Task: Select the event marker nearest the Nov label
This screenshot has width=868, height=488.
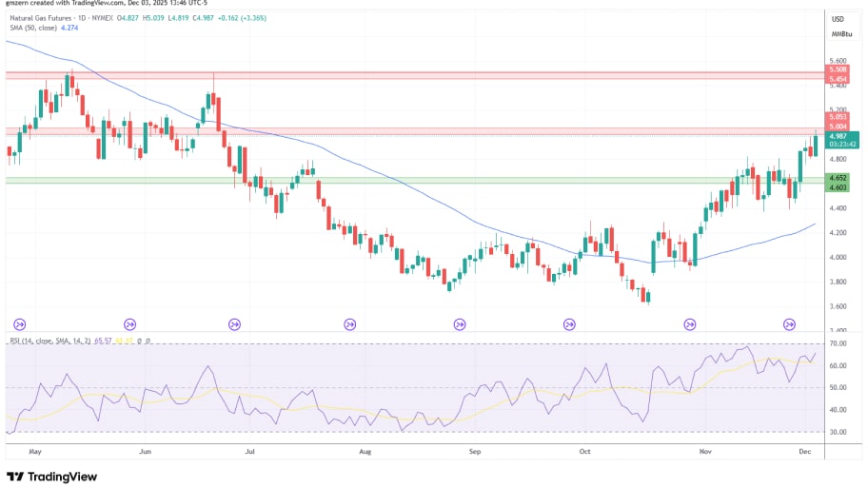Action: 680,324
